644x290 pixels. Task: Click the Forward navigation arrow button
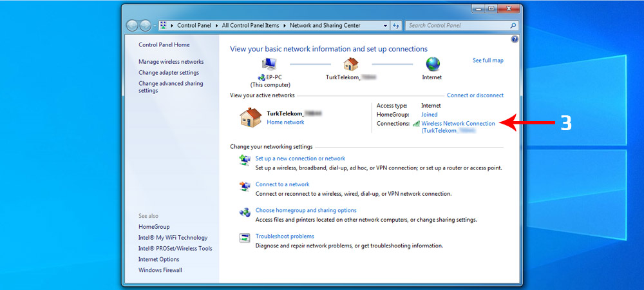(146, 26)
